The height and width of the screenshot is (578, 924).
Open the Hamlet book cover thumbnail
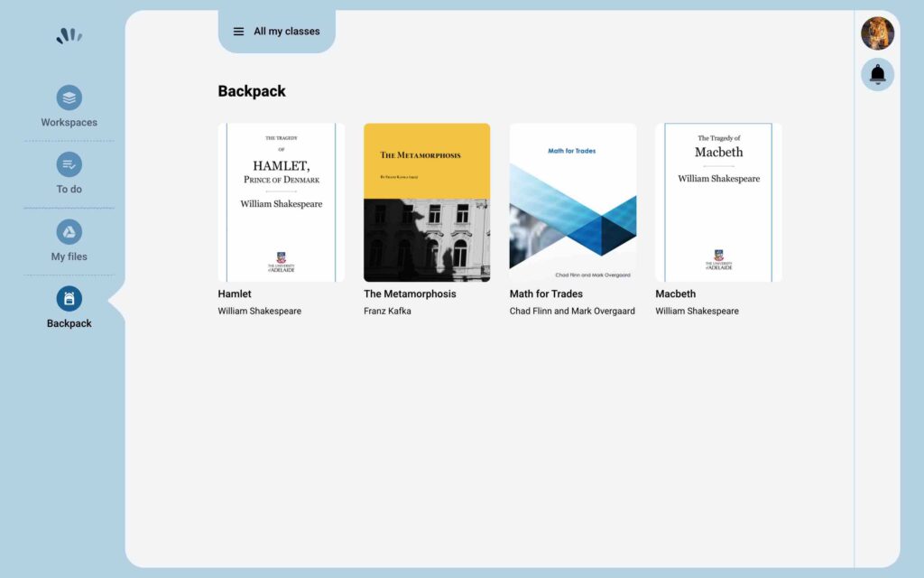pos(280,201)
